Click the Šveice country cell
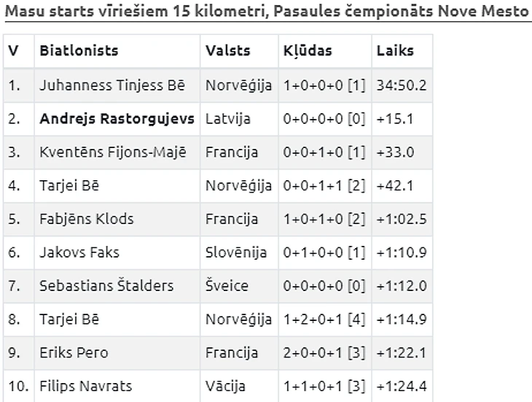This screenshot has width=532, height=402. click(x=227, y=287)
